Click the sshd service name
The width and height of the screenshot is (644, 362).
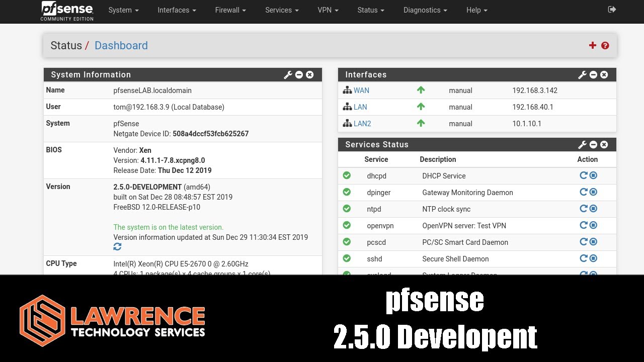point(374,259)
